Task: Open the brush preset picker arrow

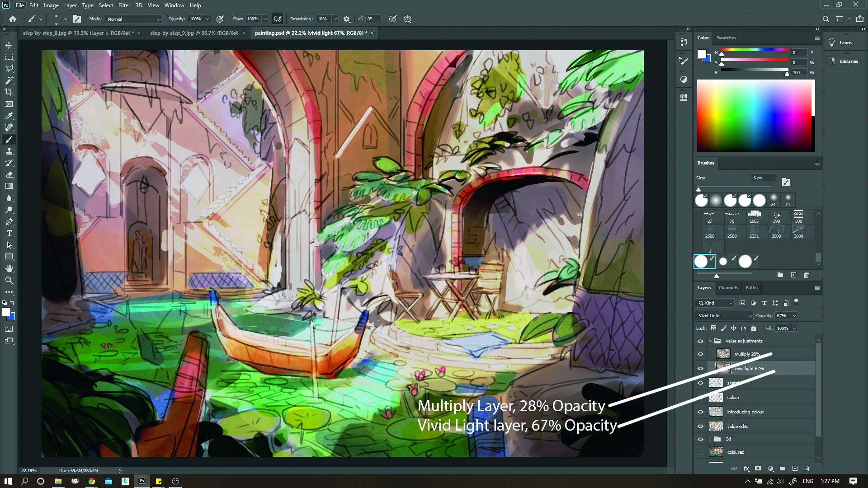Action: coord(66,19)
